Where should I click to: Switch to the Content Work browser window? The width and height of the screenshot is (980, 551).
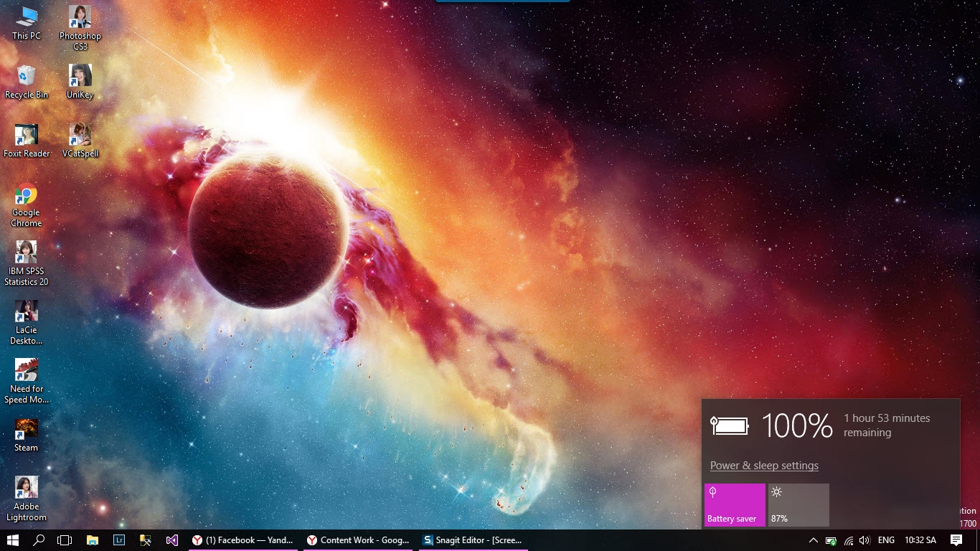pos(358,540)
